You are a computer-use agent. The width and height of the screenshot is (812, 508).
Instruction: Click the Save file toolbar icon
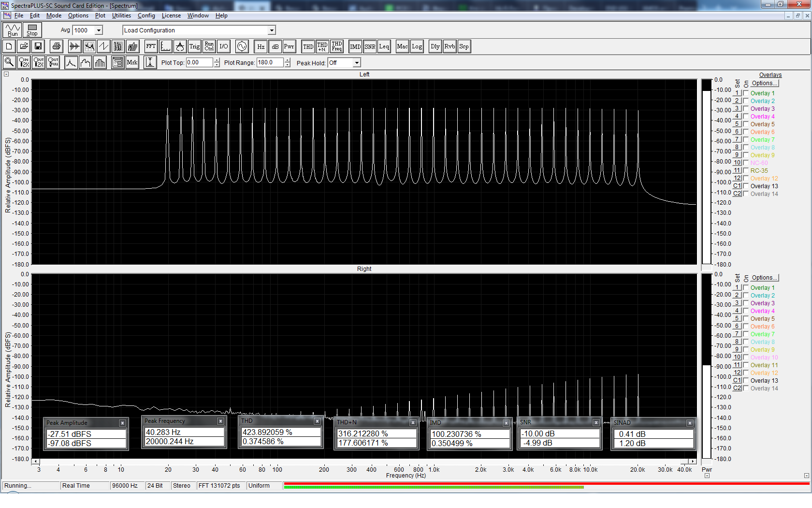point(38,46)
